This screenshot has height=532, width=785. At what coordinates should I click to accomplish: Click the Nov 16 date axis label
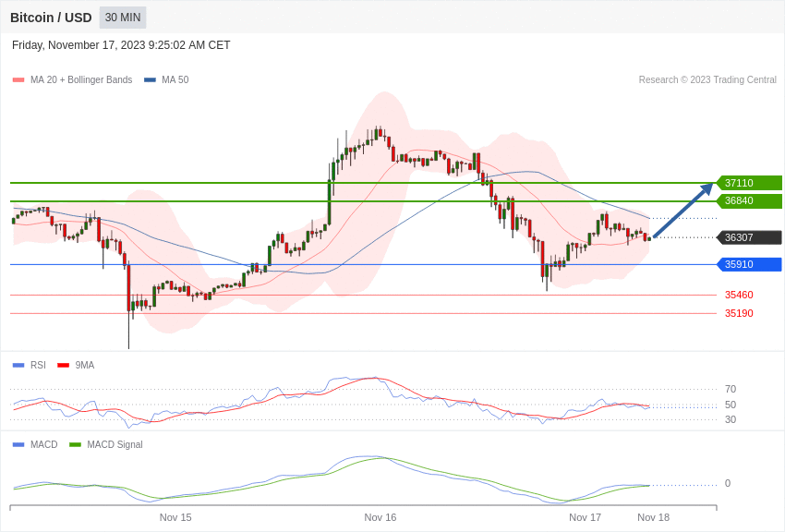pos(380,517)
